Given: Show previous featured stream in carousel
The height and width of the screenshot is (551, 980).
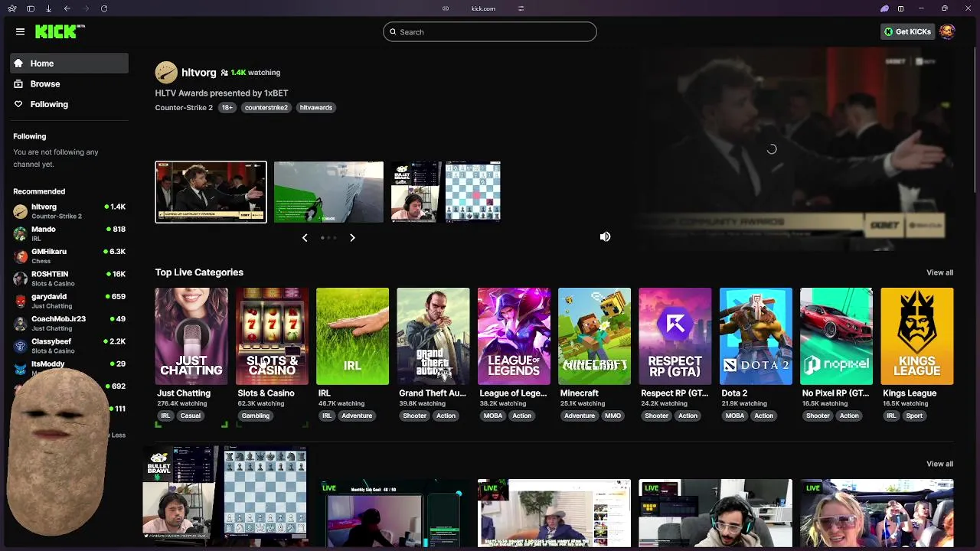Looking at the screenshot, I should 305,238.
